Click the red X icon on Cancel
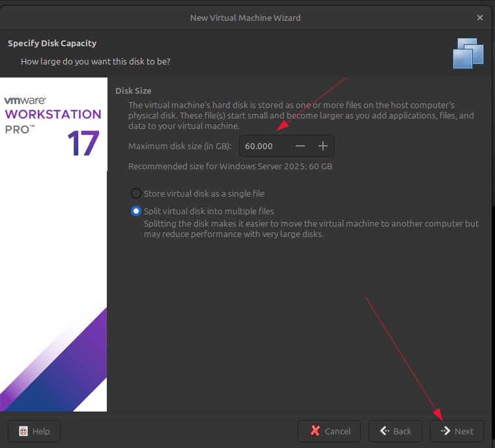The height and width of the screenshot is (448, 495). click(x=315, y=431)
